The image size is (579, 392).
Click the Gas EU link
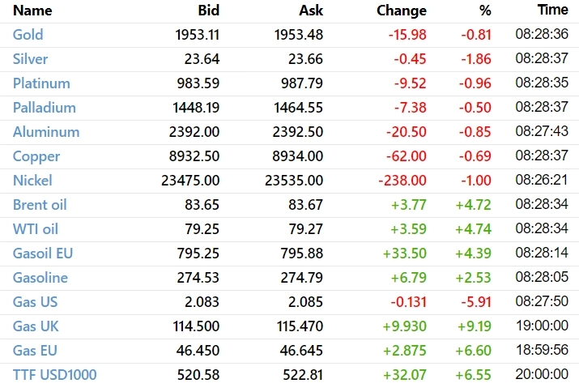coord(36,351)
